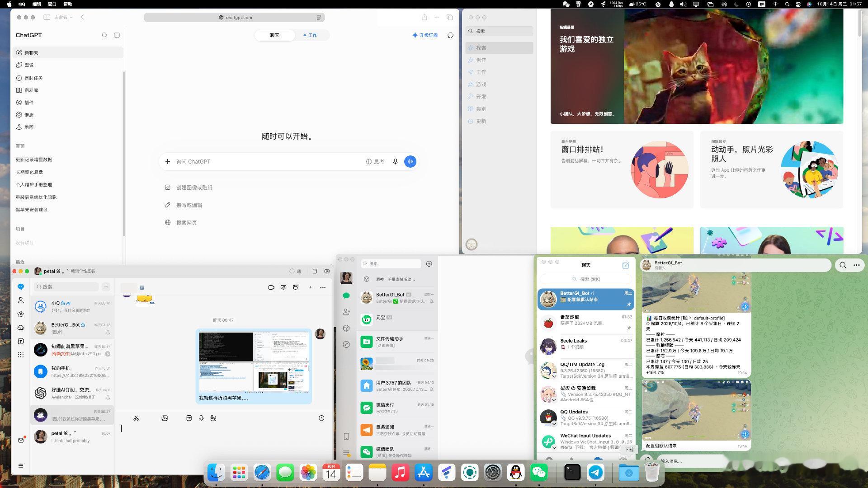Open WeChat favorites cube icon in sidebar
Screen dimensions: 868x488
point(346,328)
